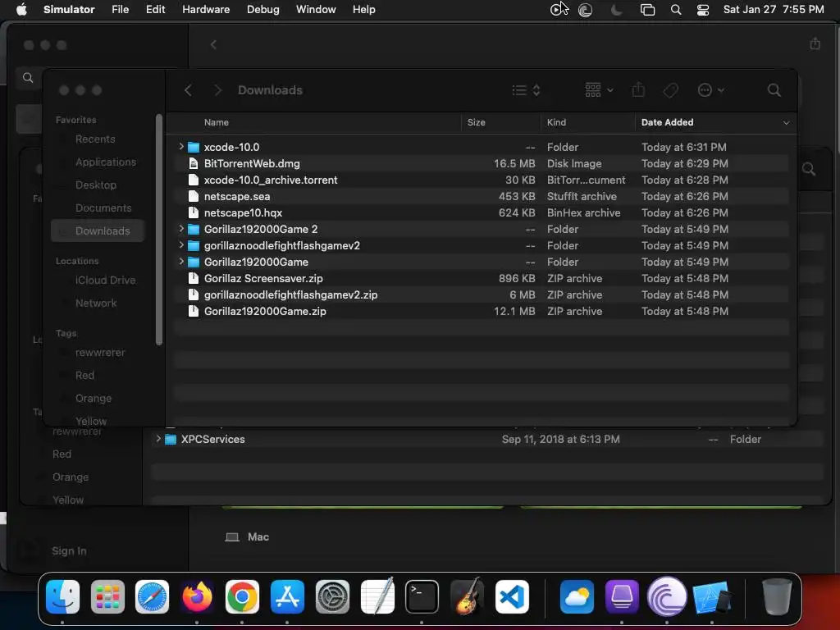Select the Red tag in front sidebar
Screen dimensions: 840x630
tap(84, 376)
